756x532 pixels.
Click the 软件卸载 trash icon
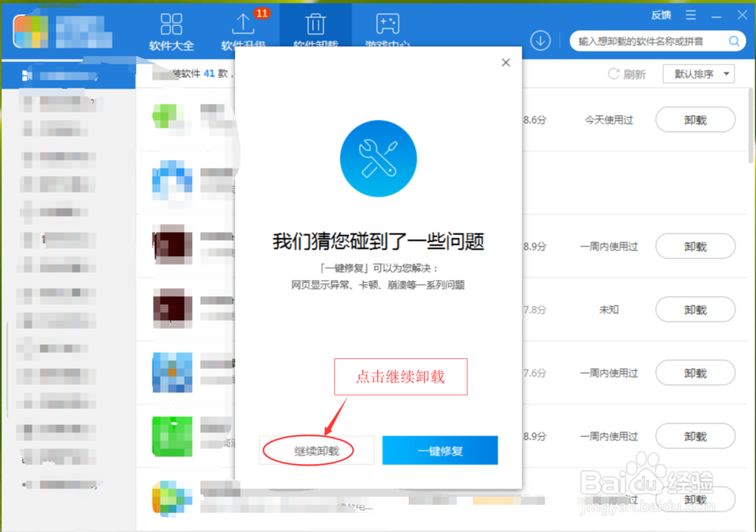pyautogui.click(x=315, y=23)
